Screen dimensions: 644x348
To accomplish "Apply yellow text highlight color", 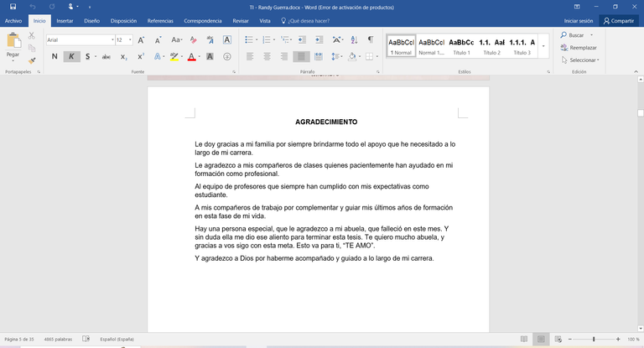I will 174,57.
